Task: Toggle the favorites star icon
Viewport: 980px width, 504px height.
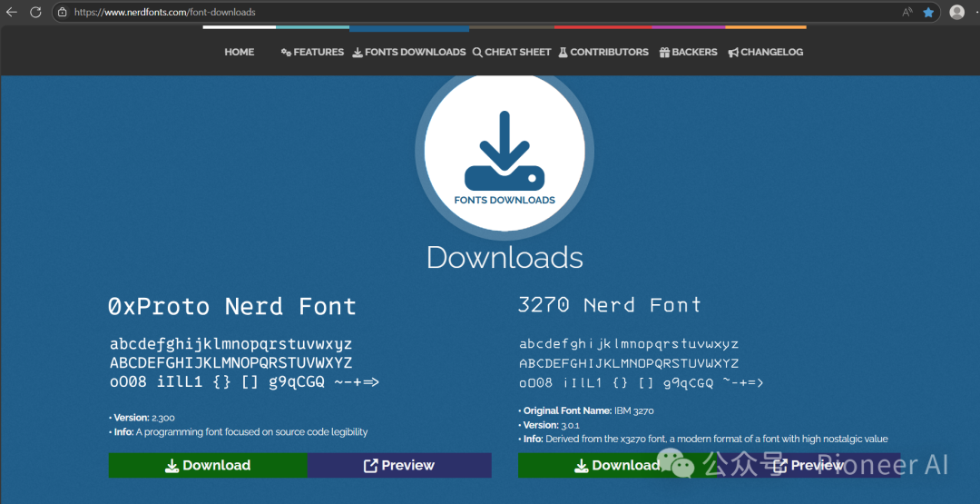Action: coord(929,12)
